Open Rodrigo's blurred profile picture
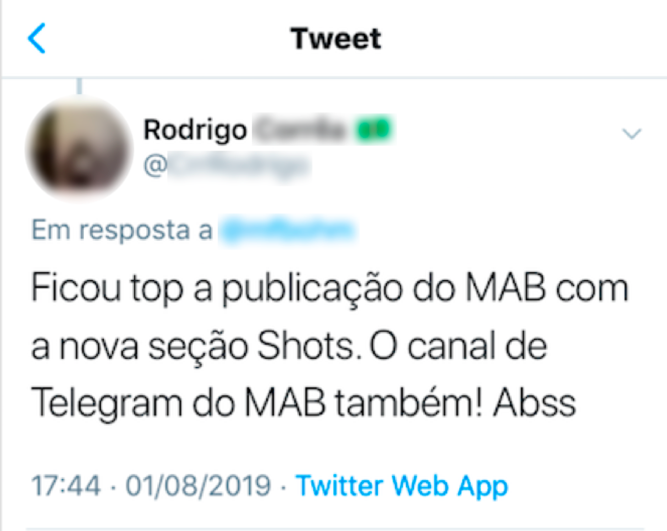Screen dimensions: 667x531 pos(80,149)
